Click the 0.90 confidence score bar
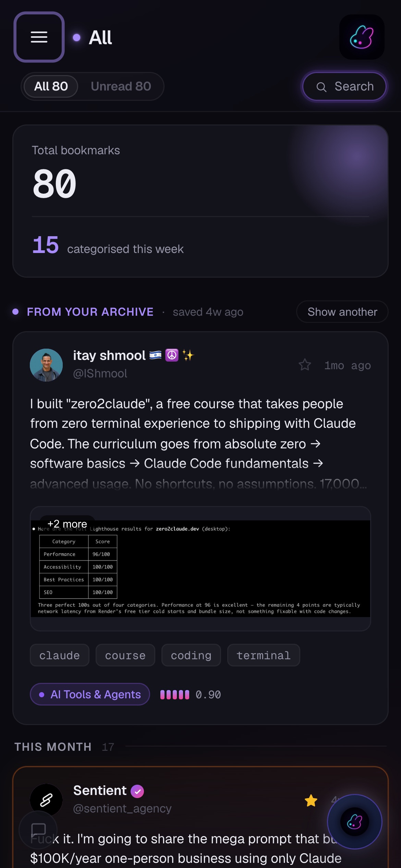The height and width of the screenshot is (868, 401). [x=175, y=695]
